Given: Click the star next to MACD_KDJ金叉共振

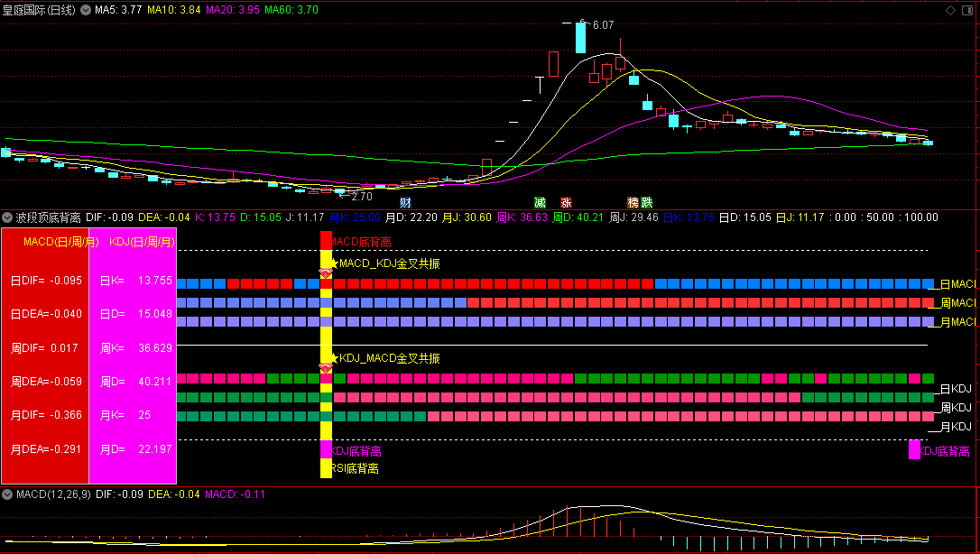Looking at the screenshot, I should pyautogui.click(x=335, y=263).
